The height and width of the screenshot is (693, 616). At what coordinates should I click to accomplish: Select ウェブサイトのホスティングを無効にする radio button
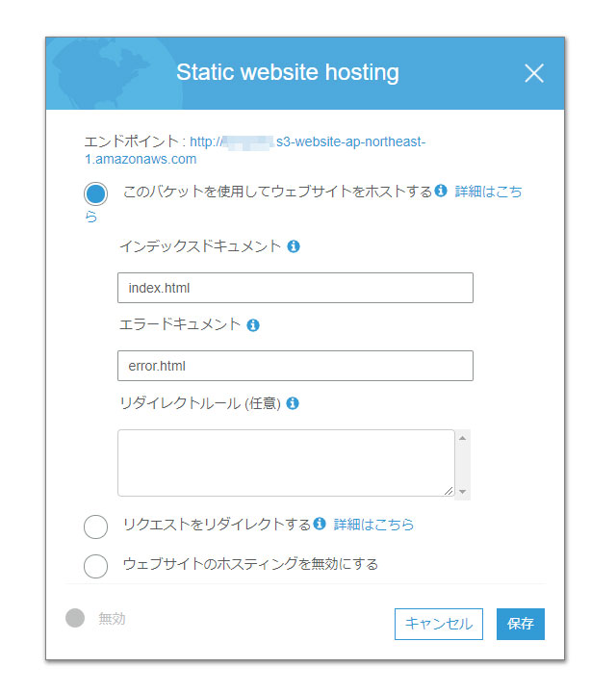coord(96,566)
